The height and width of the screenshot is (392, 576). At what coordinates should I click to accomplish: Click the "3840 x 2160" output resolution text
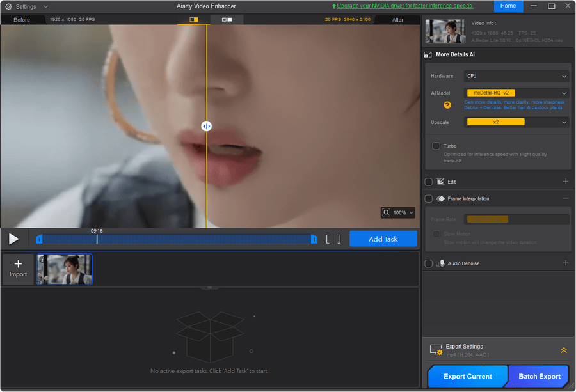(x=357, y=19)
